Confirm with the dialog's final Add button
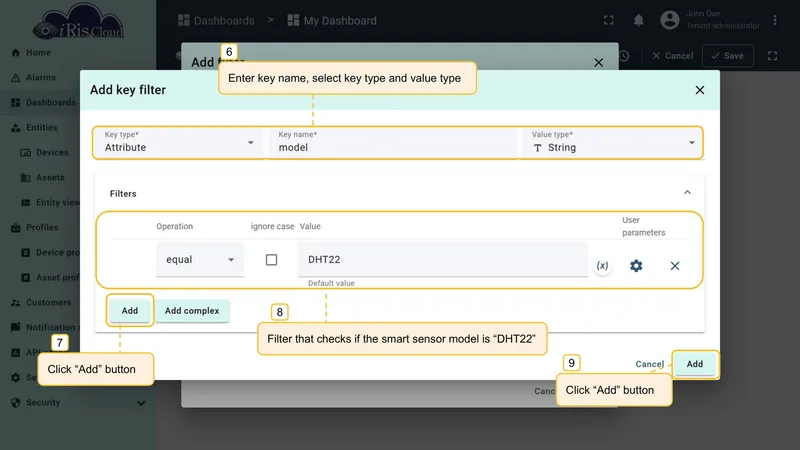Image resolution: width=800 pixels, height=450 pixels. coord(694,364)
